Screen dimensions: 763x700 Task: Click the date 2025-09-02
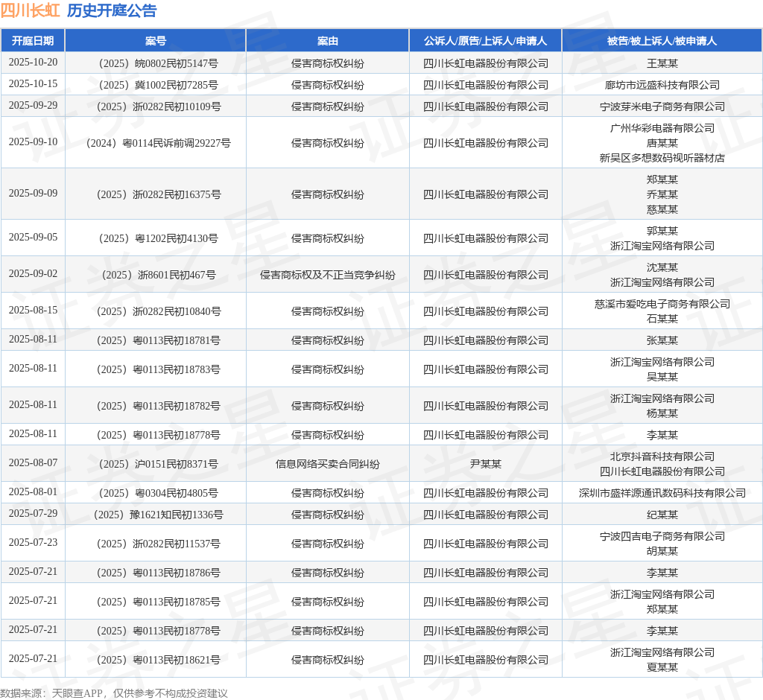33,273
